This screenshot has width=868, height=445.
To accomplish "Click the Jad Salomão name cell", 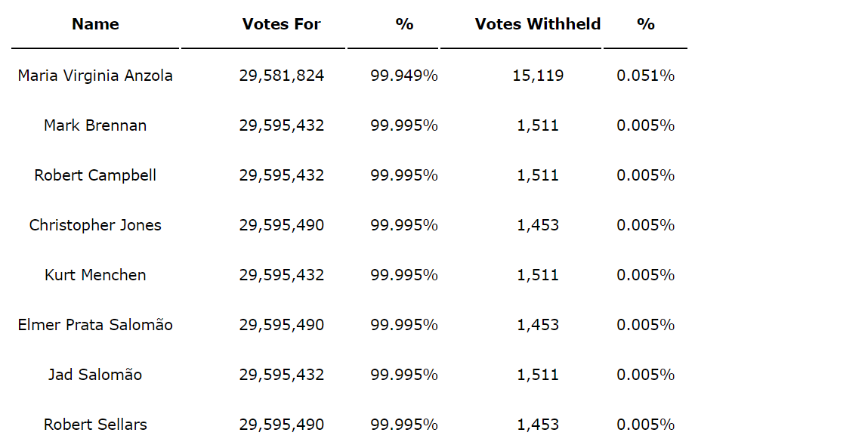I will click(x=95, y=375).
